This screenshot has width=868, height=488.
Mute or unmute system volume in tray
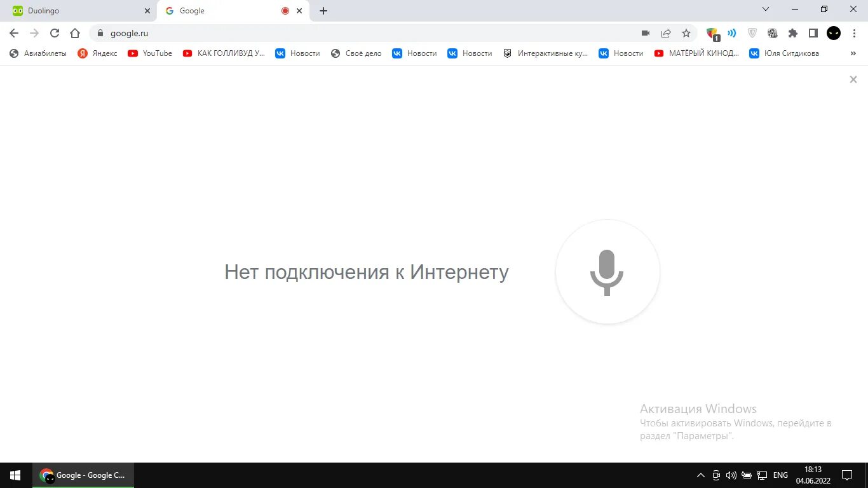click(x=731, y=475)
